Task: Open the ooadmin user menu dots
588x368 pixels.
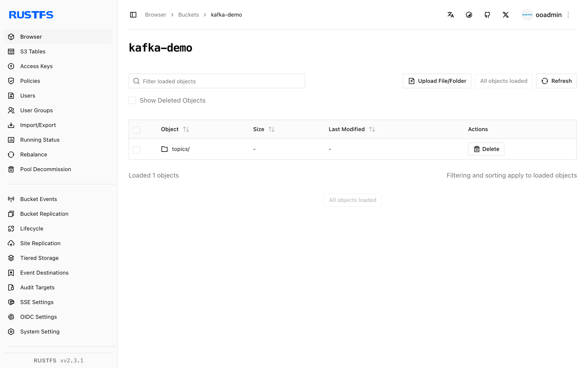Action: point(568,15)
